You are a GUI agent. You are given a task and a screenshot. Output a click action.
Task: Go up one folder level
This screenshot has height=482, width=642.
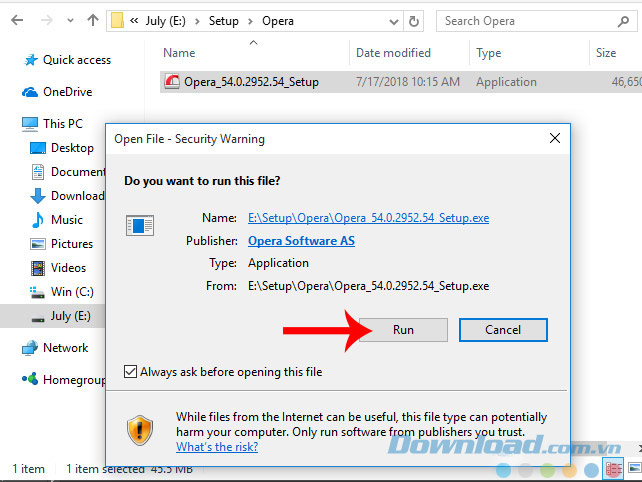(93, 20)
